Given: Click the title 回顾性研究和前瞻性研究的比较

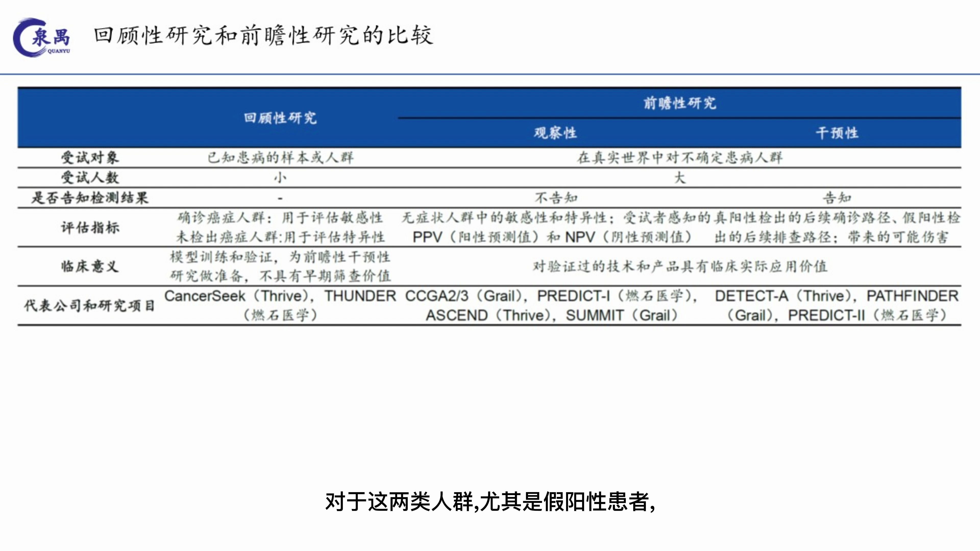Looking at the screenshot, I should click(x=264, y=36).
